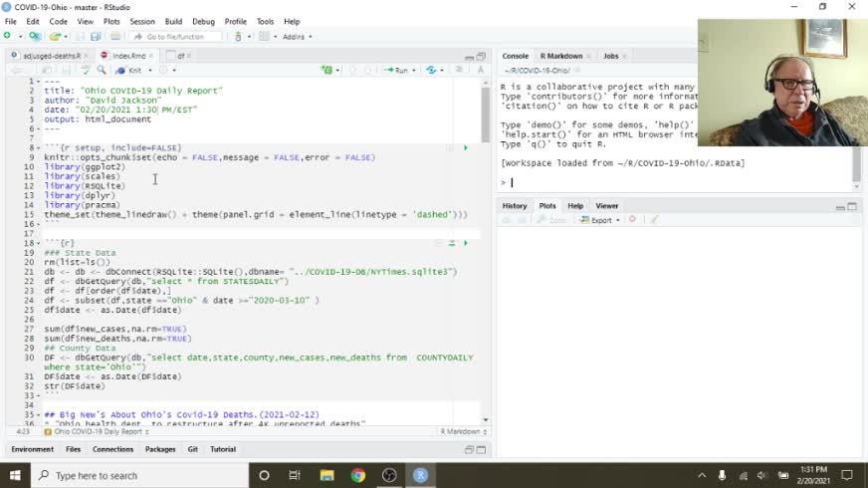Viewport: 868px width, 488px height.
Task: Show the document outline icon
Action: coord(459,70)
